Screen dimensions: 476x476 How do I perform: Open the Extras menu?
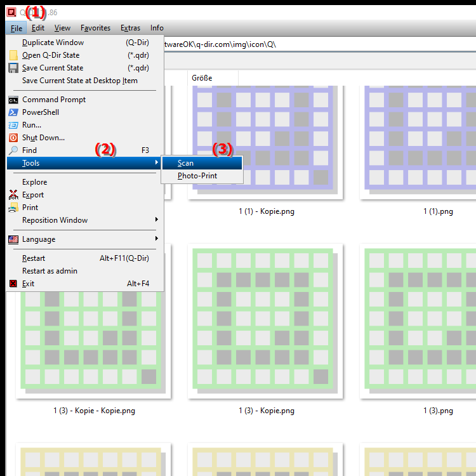130,28
